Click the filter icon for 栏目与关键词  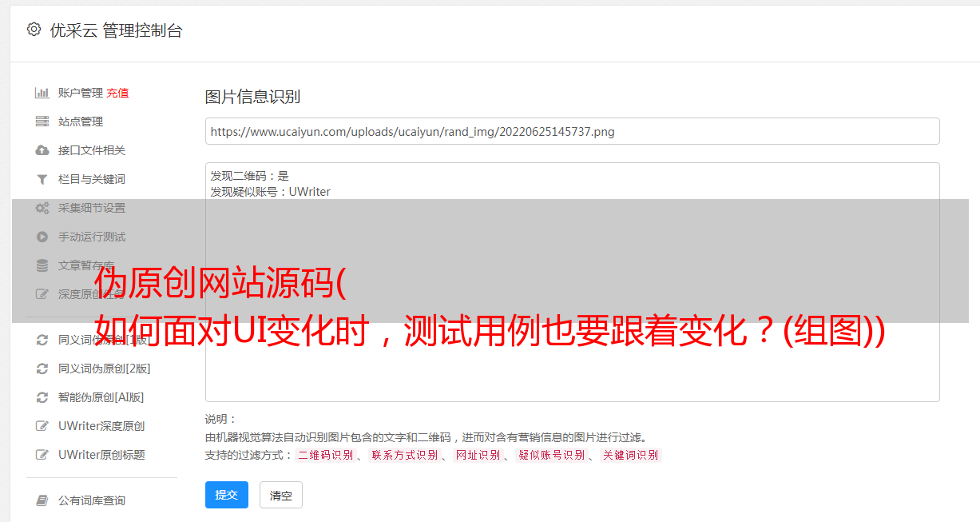pos(42,179)
